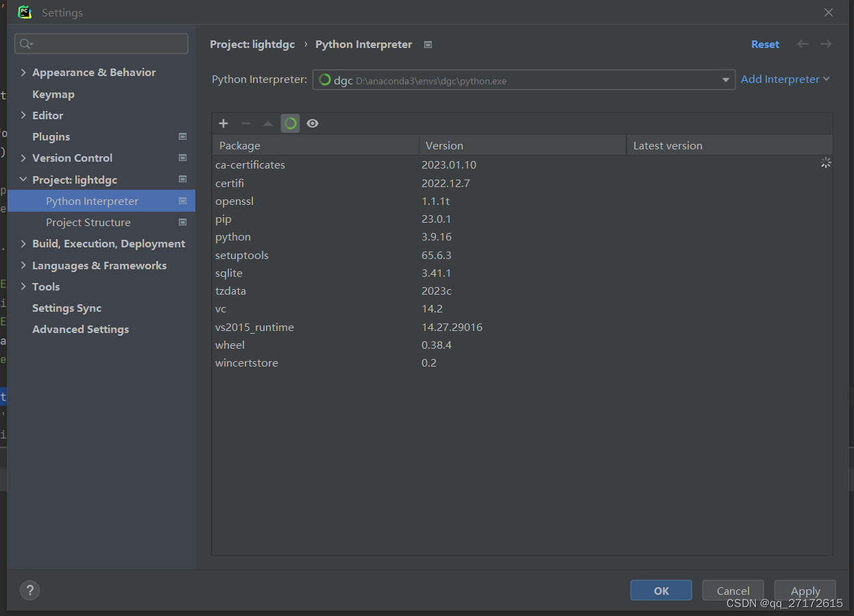
Task: Sort by the Package column header
Action: pyautogui.click(x=316, y=145)
